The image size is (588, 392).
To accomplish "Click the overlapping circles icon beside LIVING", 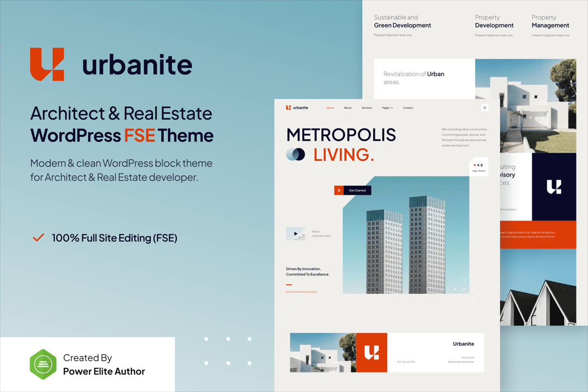I will [x=296, y=154].
